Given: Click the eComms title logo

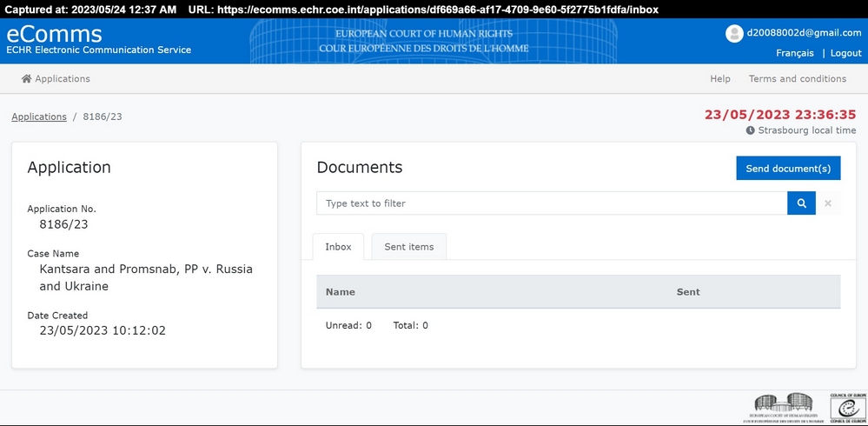Looking at the screenshot, I should (x=54, y=34).
